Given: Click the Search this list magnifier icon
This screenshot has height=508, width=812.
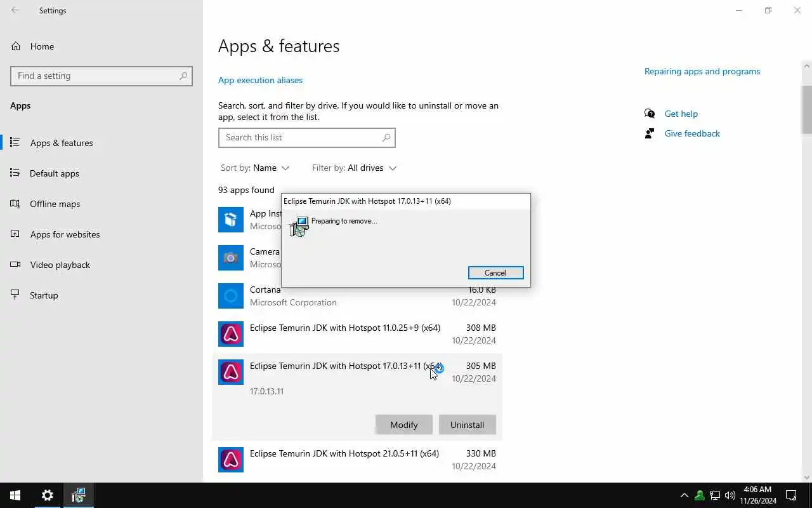Looking at the screenshot, I should pyautogui.click(x=386, y=138).
